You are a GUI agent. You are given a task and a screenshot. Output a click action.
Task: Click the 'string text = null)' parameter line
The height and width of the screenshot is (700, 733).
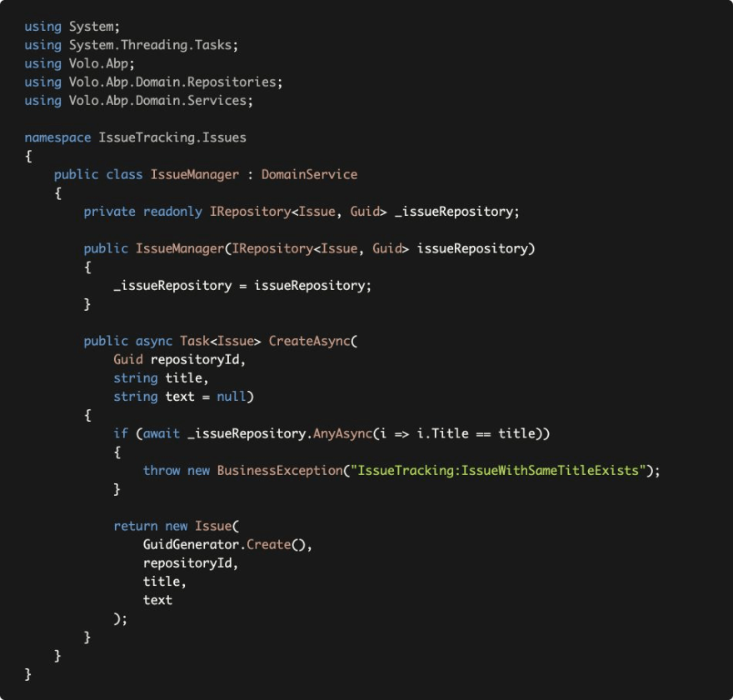click(x=183, y=397)
